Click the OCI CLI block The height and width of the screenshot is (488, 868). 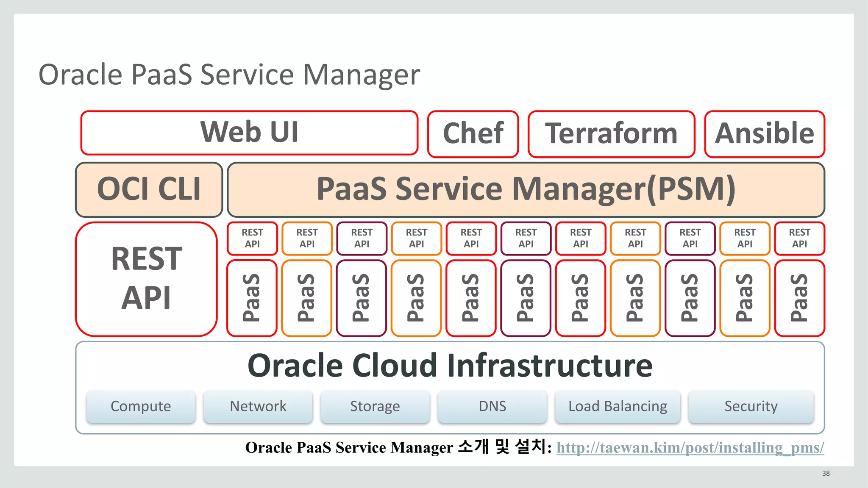pyautogui.click(x=149, y=189)
